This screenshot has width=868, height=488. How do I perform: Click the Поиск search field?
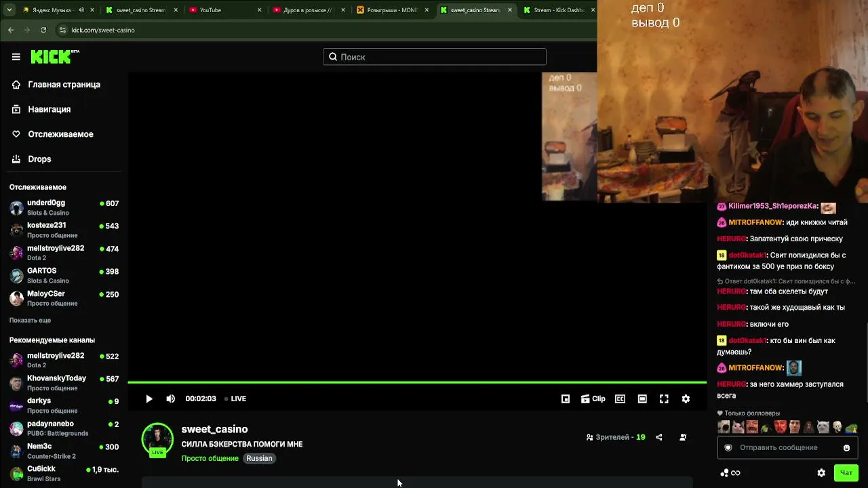pyautogui.click(x=435, y=57)
